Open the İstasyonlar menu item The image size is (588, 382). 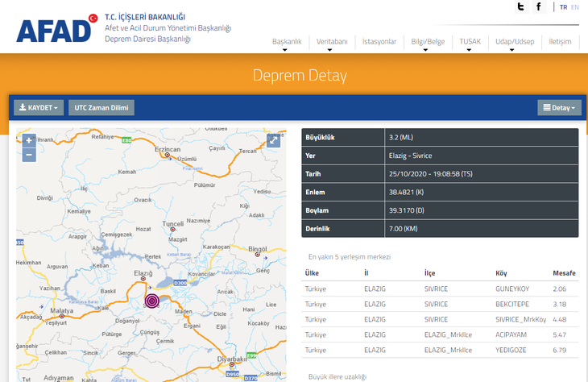(379, 41)
